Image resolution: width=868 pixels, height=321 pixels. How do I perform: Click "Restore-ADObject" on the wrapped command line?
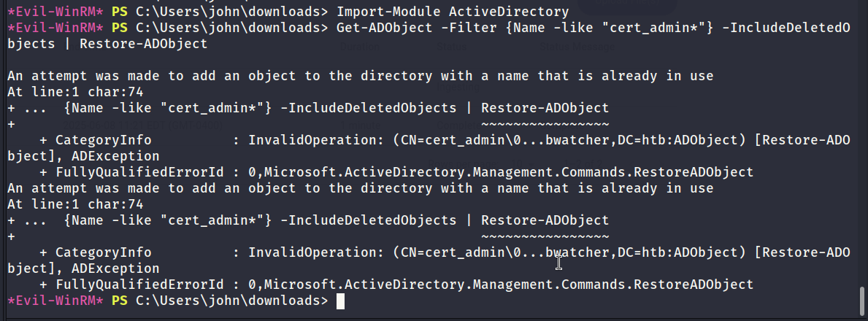click(143, 44)
